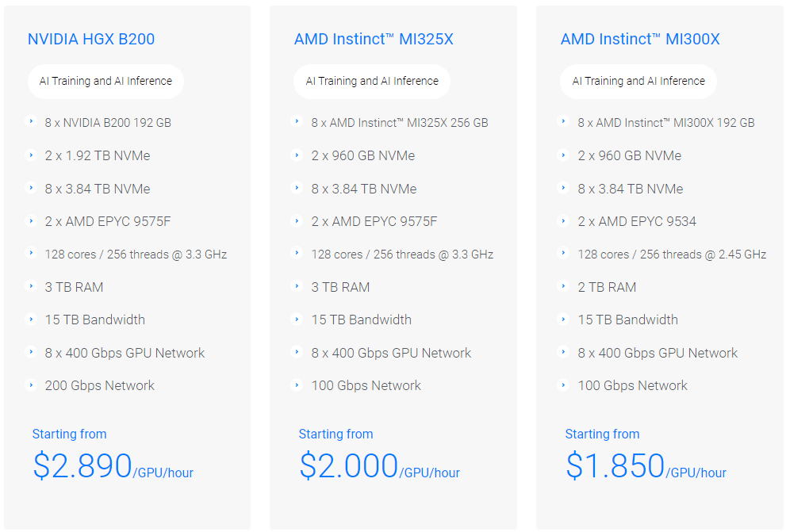Open the NVIDIA HGX B200 title link

click(91, 39)
